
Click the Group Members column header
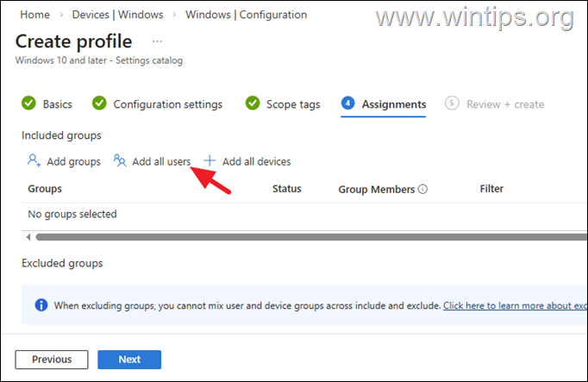377,190
